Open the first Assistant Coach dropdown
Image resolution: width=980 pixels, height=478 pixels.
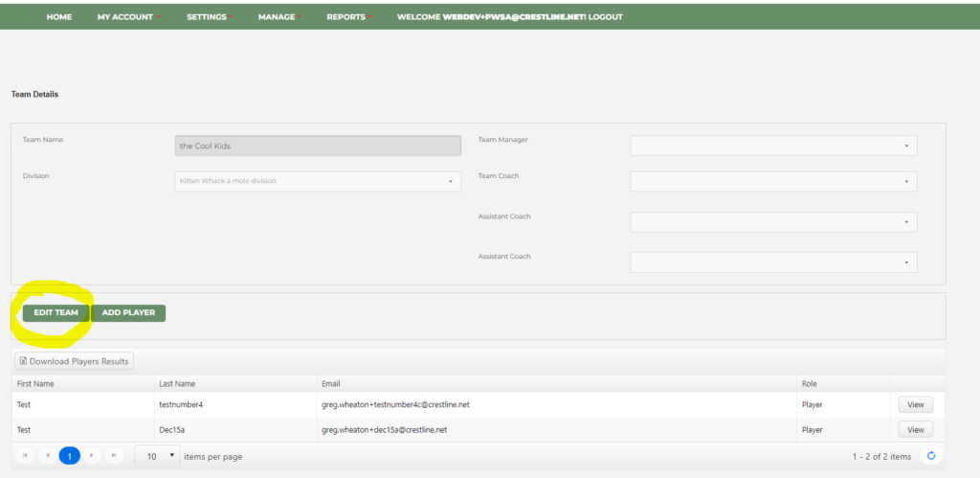click(772, 222)
